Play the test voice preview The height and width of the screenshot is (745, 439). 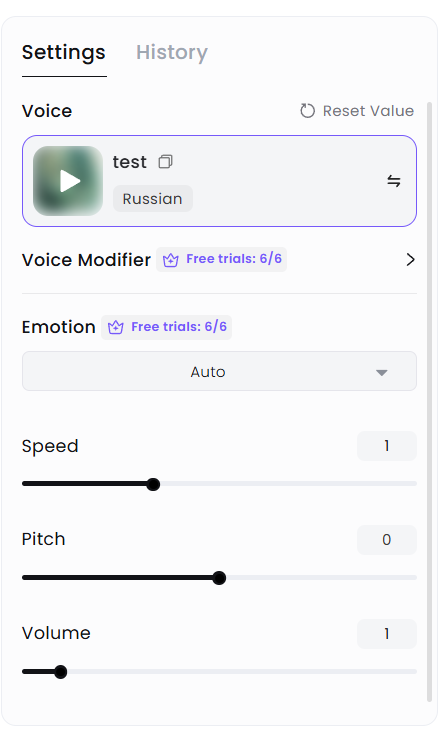point(68,181)
